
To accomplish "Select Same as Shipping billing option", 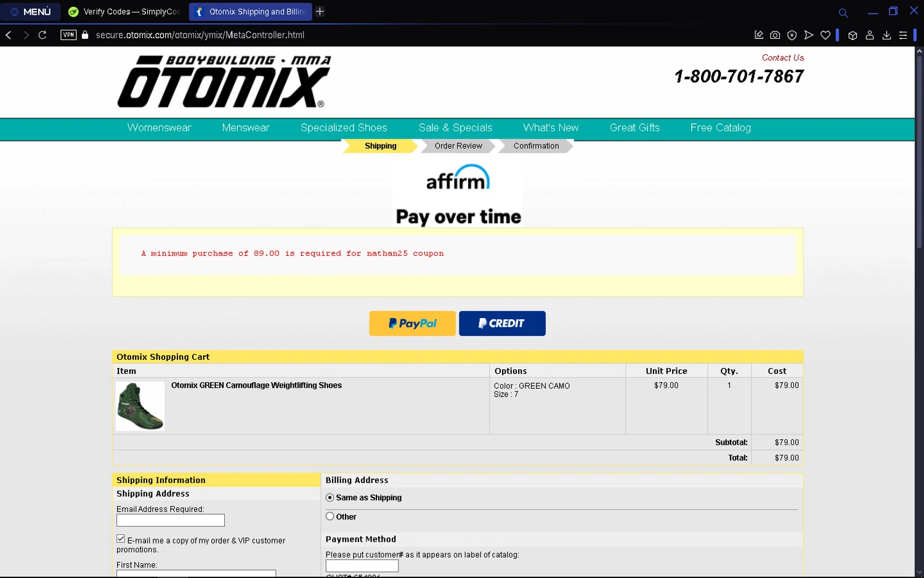I will tap(330, 497).
